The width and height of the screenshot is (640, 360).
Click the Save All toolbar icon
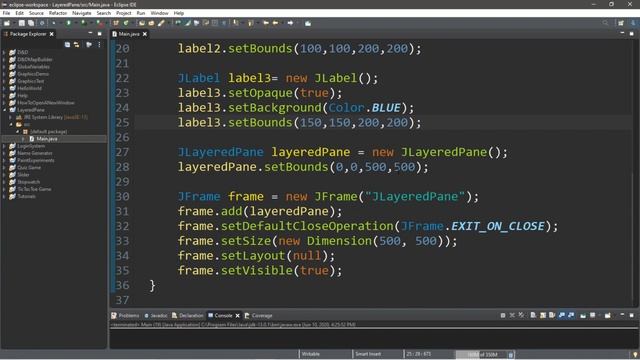[x=31, y=23]
